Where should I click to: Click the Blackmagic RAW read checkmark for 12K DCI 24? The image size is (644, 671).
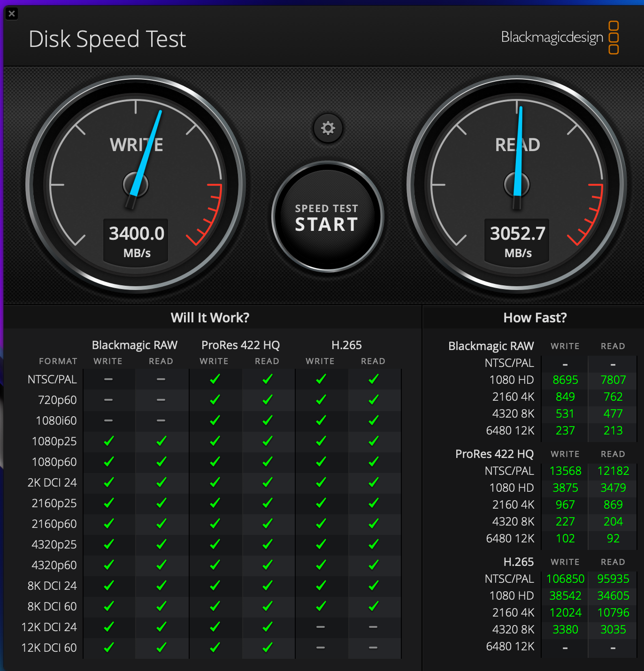(x=161, y=627)
